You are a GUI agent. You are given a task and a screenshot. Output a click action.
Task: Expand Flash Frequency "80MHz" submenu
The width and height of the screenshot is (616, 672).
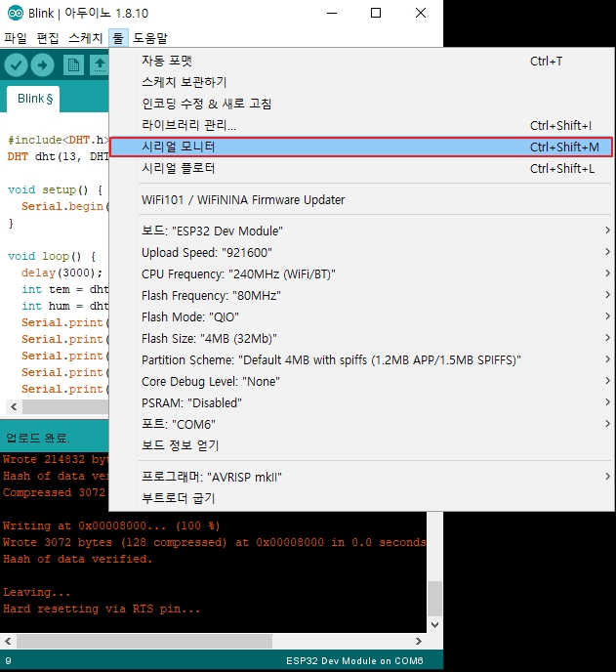[x=361, y=295]
